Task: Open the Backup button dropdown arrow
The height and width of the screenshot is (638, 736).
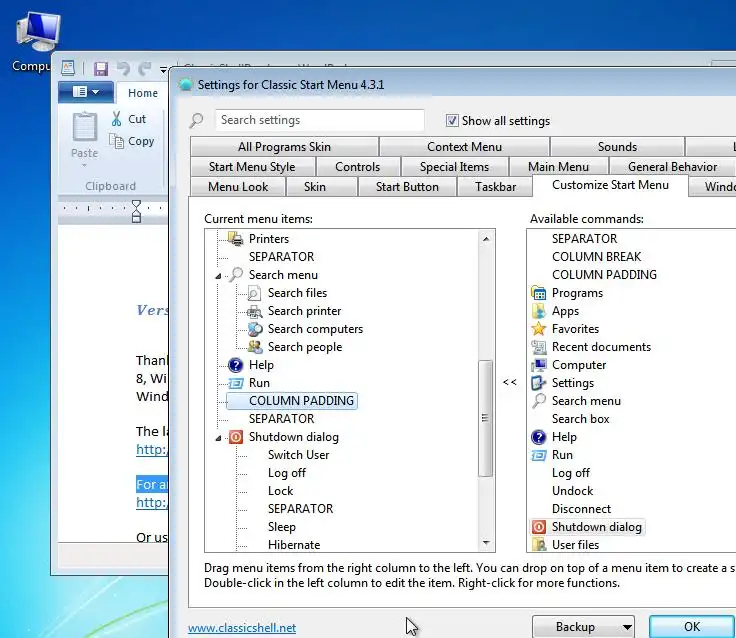Action: 627,627
